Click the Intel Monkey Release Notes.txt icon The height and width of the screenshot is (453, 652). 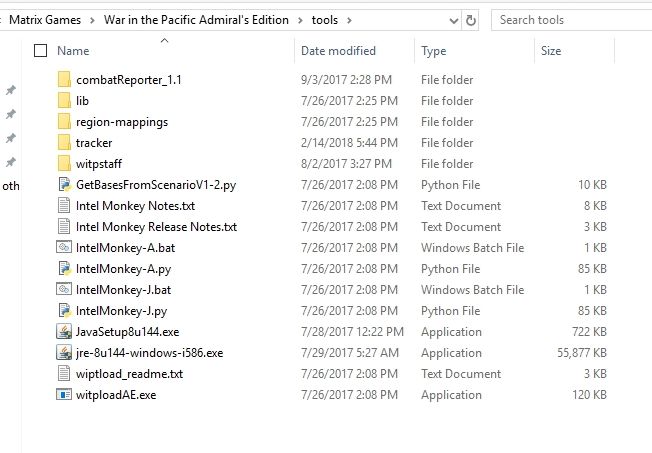tap(64, 227)
